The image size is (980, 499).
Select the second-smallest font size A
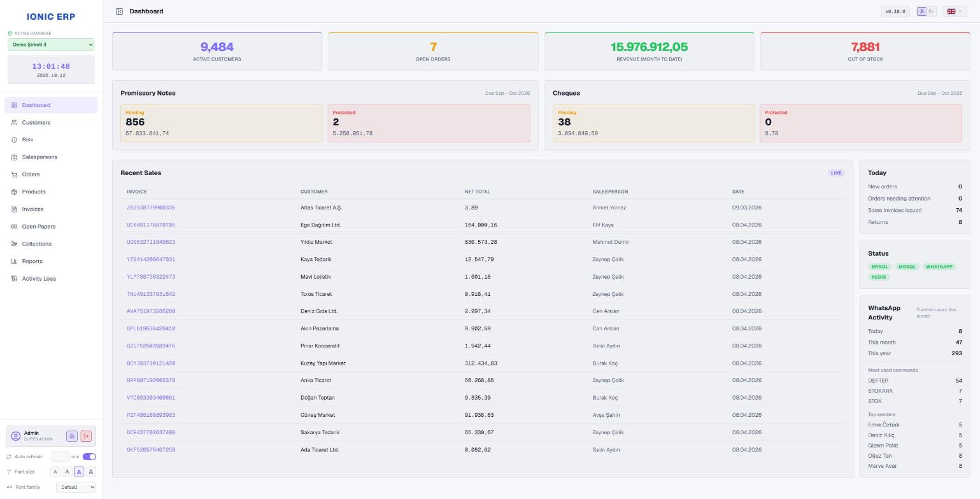pyautogui.click(x=67, y=472)
